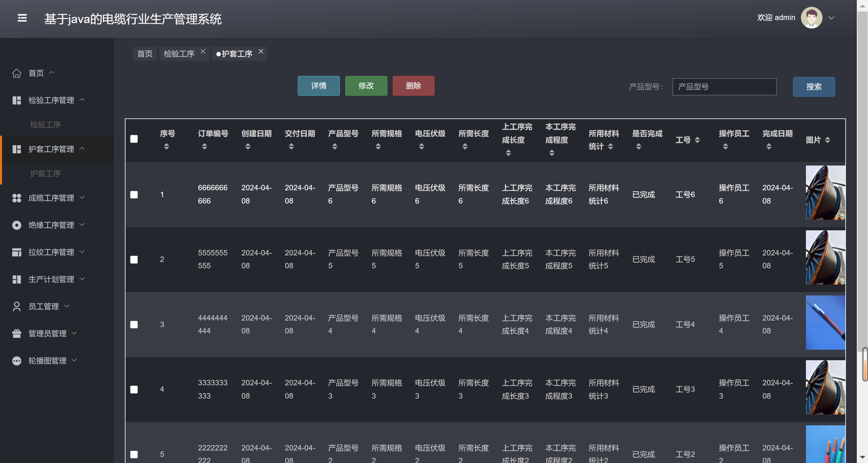The width and height of the screenshot is (868, 463).
Task: Check the row with order 5555555555
Action: click(134, 260)
